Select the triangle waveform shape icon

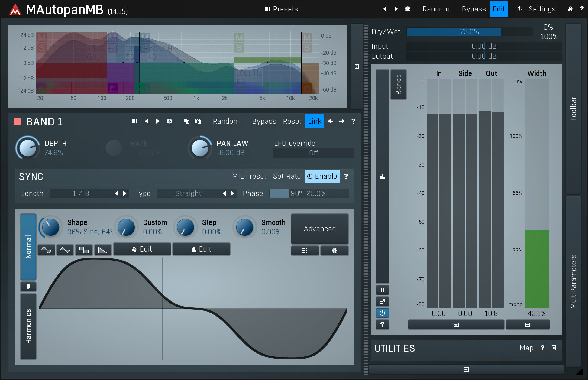coord(65,250)
